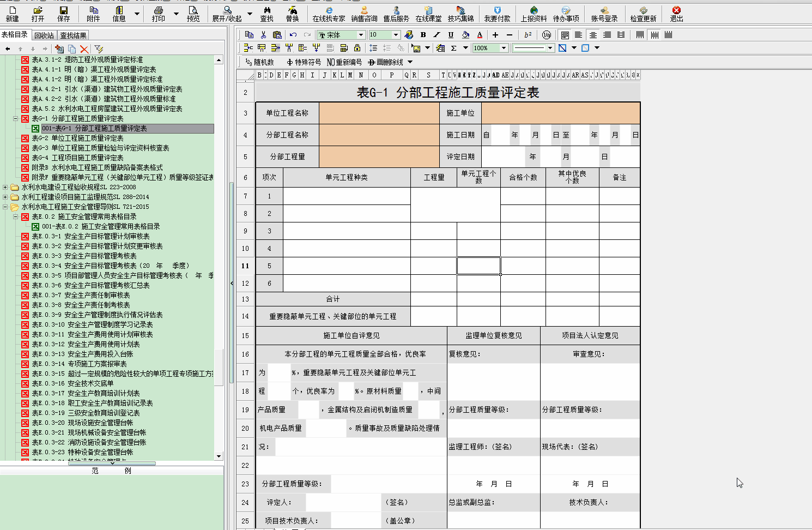Open the 预览 print preview

click(x=193, y=14)
